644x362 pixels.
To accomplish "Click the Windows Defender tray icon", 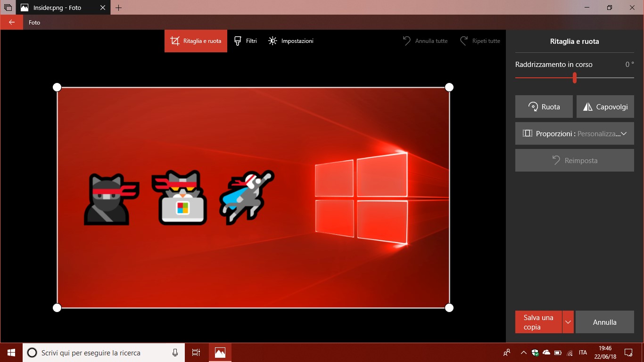I will pos(535,353).
